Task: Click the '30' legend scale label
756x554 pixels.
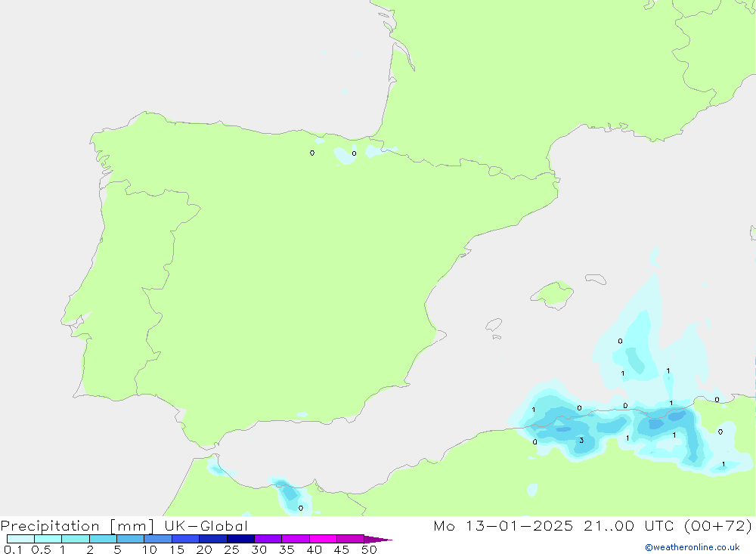Action: click(x=259, y=549)
